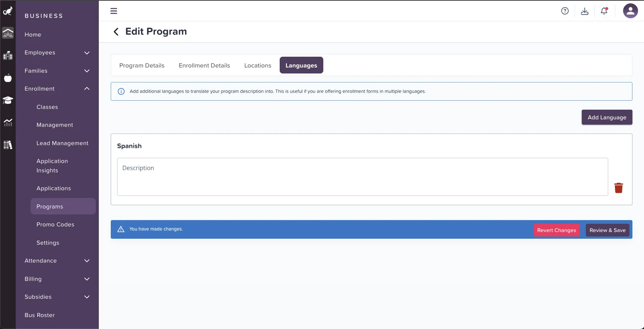Go back using the arrow beside Edit Program
The height and width of the screenshot is (329, 644).
pyautogui.click(x=116, y=32)
